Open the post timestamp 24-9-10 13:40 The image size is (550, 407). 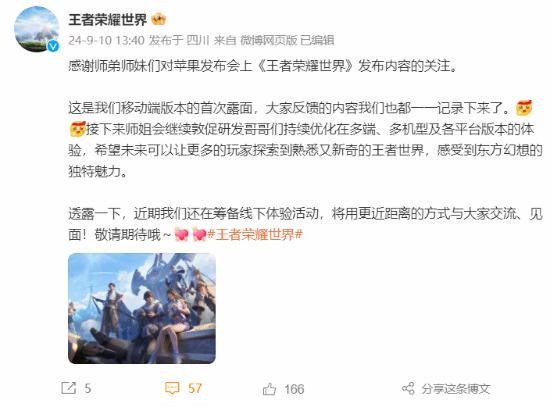[106, 40]
